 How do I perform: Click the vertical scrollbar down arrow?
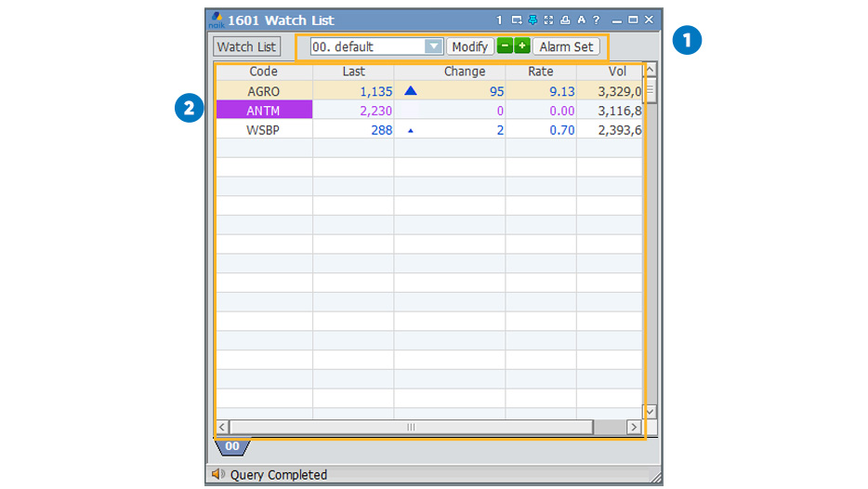(650, 411)
